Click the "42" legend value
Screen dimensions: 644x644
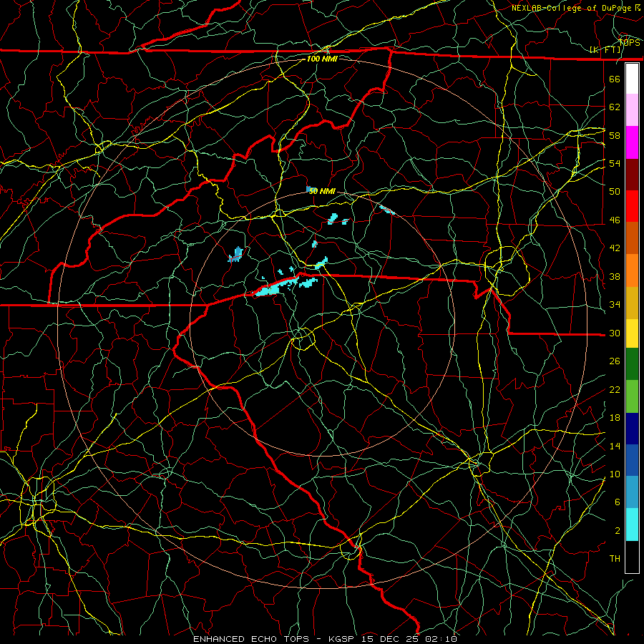pos(615,248)
